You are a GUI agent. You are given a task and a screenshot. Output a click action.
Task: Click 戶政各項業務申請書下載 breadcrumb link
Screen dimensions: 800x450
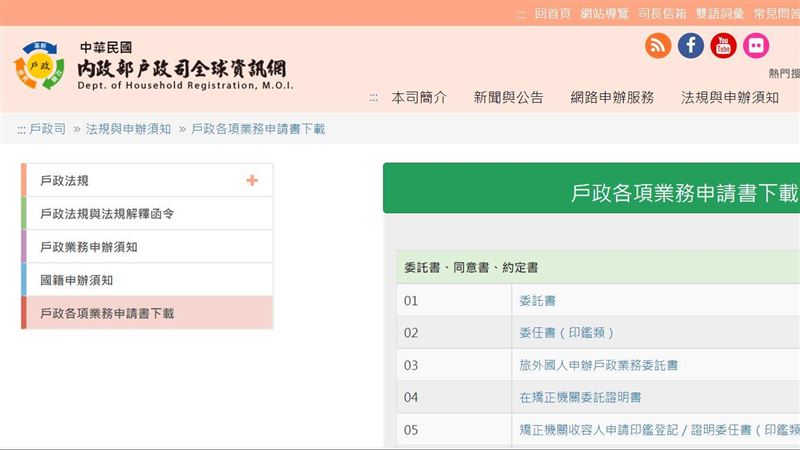258,129
